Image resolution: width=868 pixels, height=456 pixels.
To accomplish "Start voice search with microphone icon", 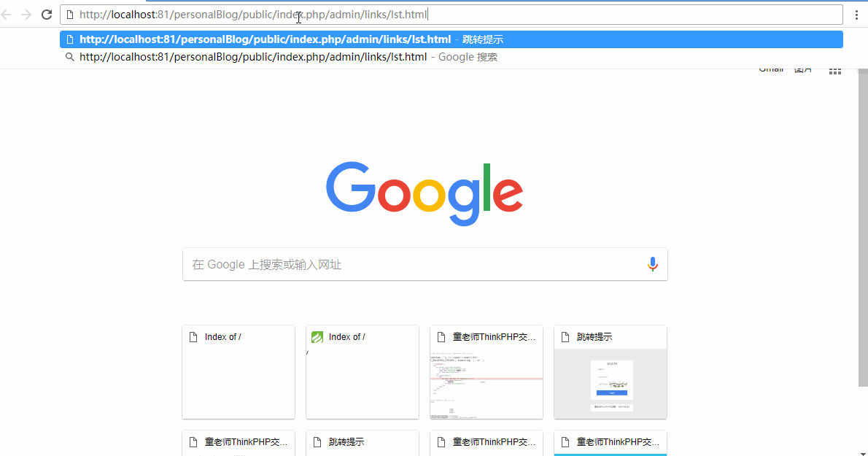I will (653, 265).
